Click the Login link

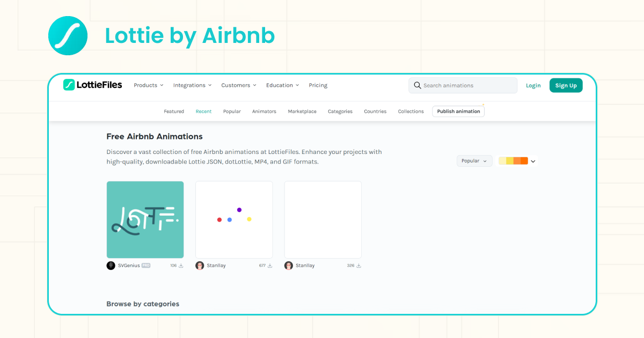[533, 85]
